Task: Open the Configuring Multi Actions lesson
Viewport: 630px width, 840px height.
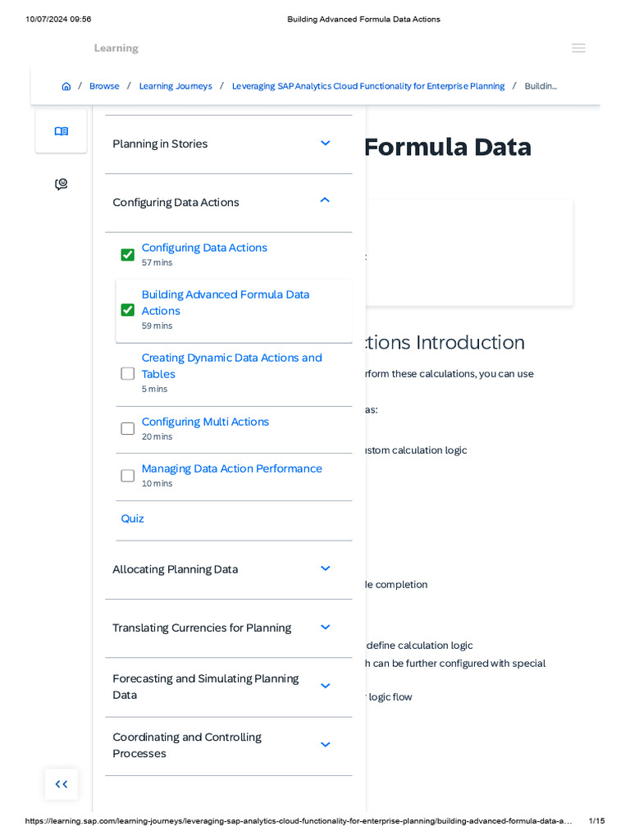Action: coord(205,422)
